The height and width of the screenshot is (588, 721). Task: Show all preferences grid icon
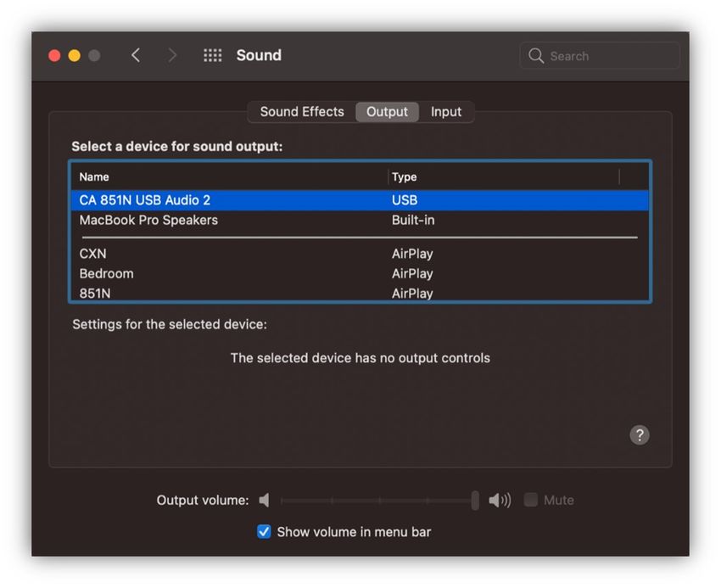click(x=212, y=56)
